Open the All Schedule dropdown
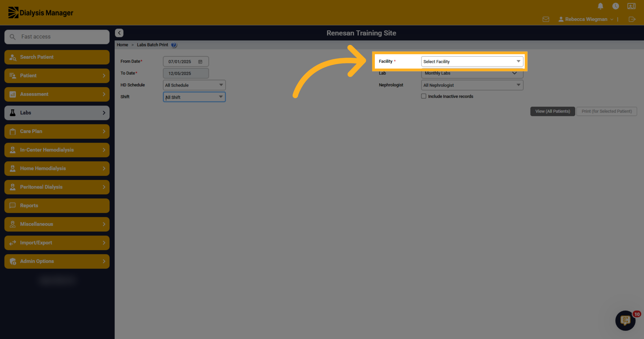This screenshot has height=339, width=644. coord(194,85)
